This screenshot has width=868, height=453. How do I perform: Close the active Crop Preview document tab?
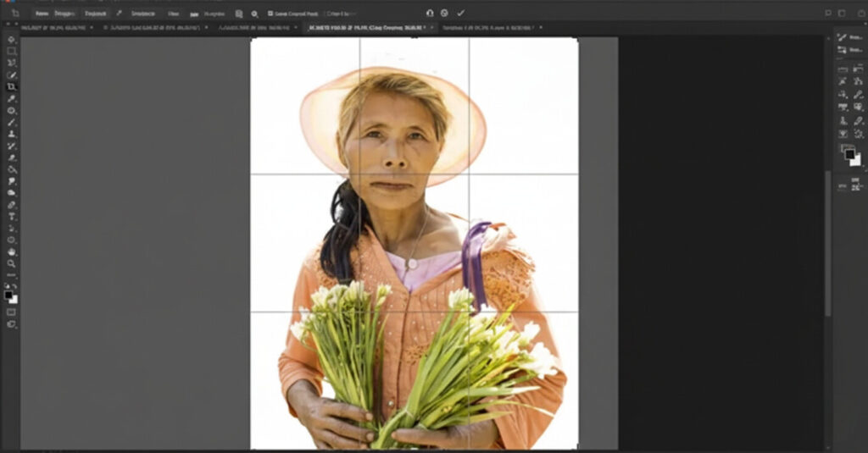point(431,27)
